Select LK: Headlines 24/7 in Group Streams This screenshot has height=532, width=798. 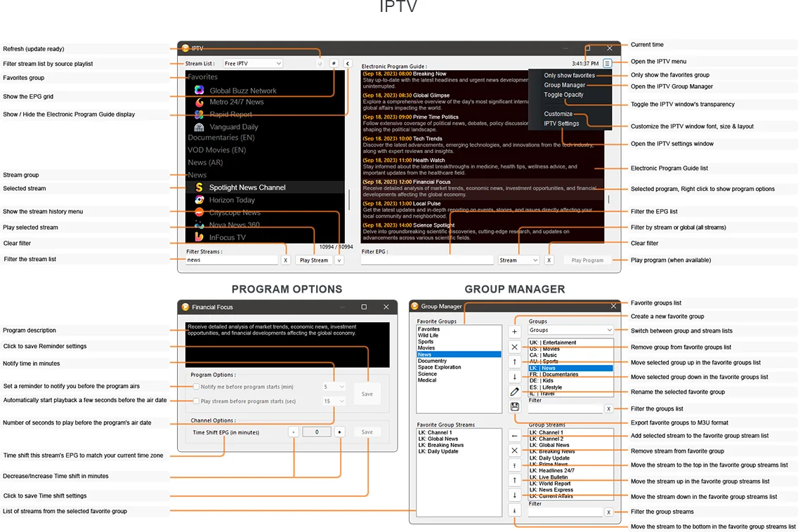(551, 470)
